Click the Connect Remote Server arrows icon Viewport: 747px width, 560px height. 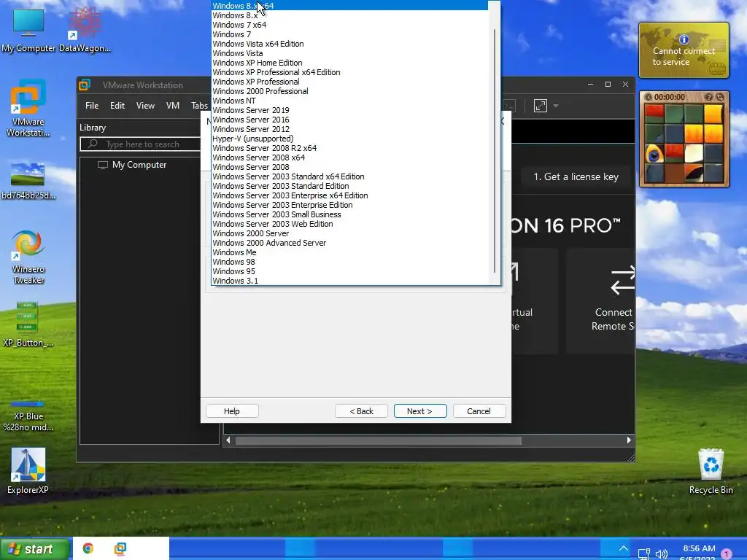click(623, 280)
